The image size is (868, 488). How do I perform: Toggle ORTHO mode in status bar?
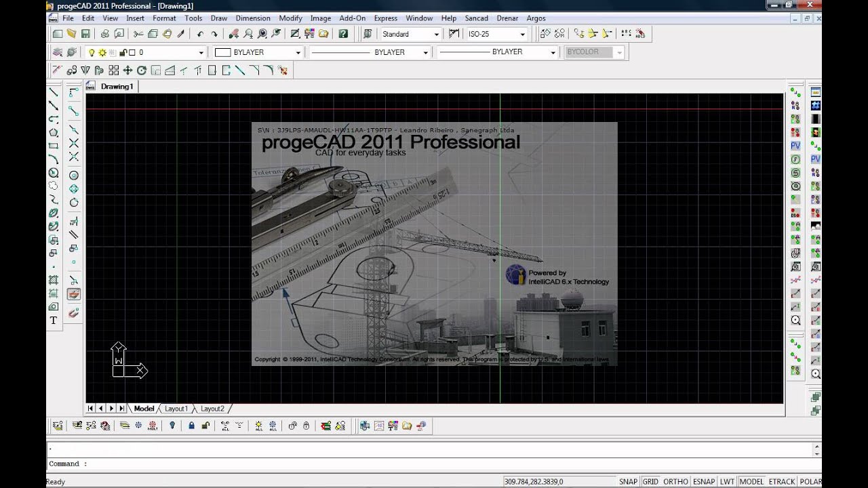(x=675, y=482)
